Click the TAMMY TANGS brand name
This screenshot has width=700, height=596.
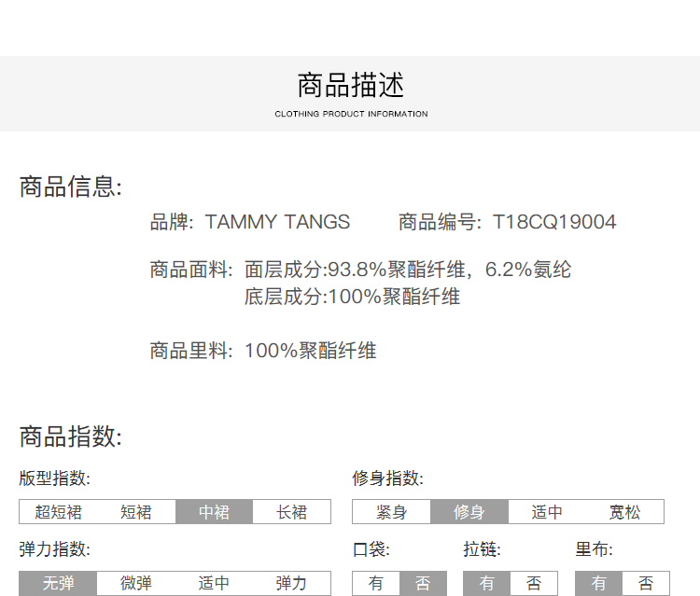click(277, 222)
